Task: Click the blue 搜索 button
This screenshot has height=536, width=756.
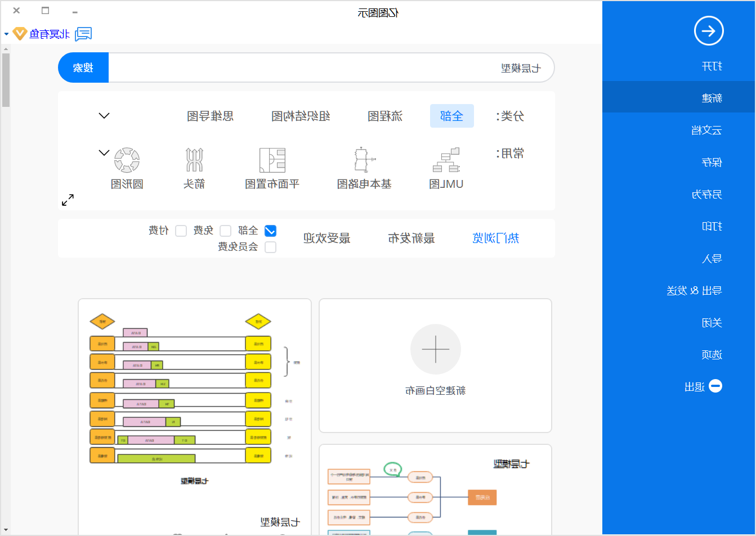Action: click(83, 67)
